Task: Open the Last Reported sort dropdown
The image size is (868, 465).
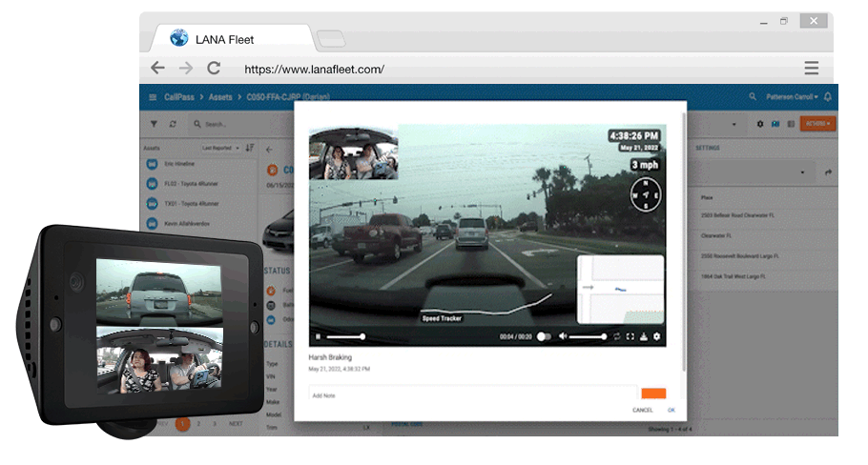Action: click(x=220, y=148)
